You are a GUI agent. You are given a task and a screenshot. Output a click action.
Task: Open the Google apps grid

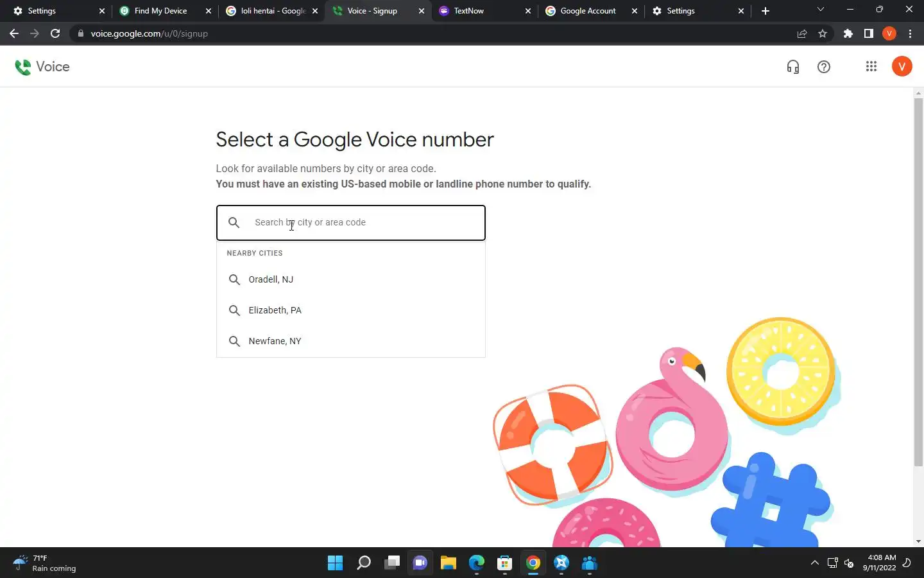tap(871, 66)
